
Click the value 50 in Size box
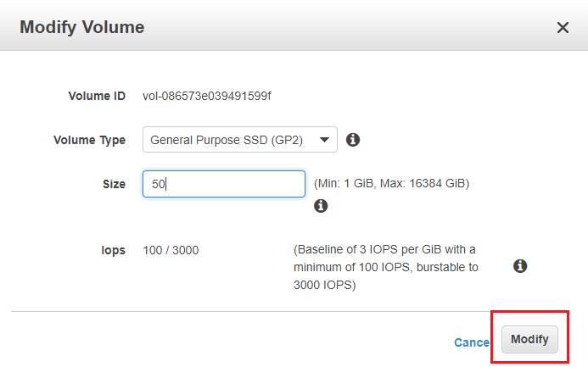(158, 184)
